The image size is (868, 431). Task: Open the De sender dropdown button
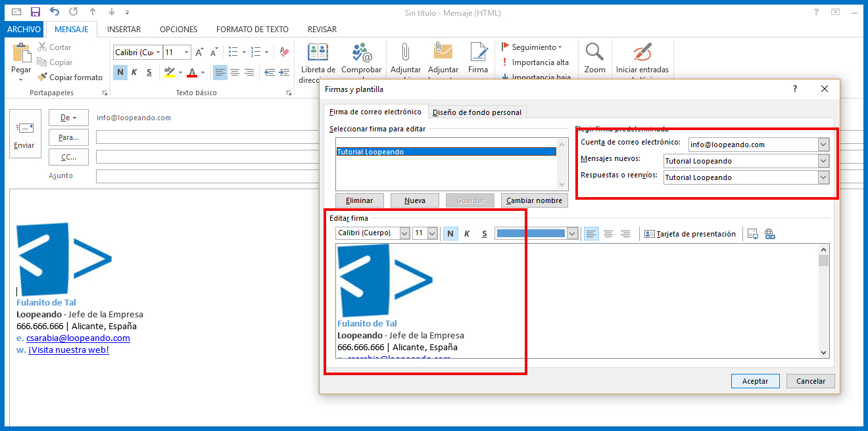coord(68,118)
